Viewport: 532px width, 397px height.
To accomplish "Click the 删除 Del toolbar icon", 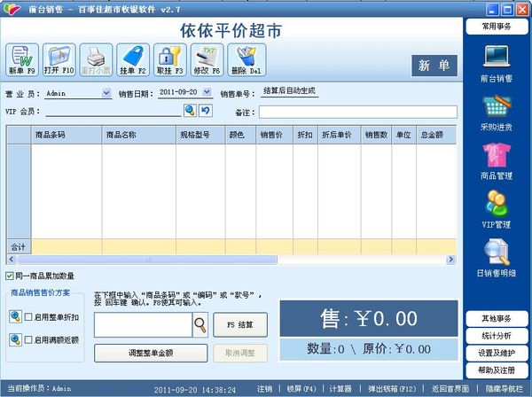I will point(246,60).
